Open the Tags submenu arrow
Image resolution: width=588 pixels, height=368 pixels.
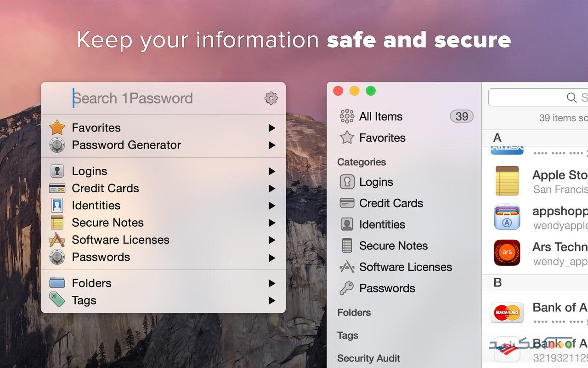point(272,300)
